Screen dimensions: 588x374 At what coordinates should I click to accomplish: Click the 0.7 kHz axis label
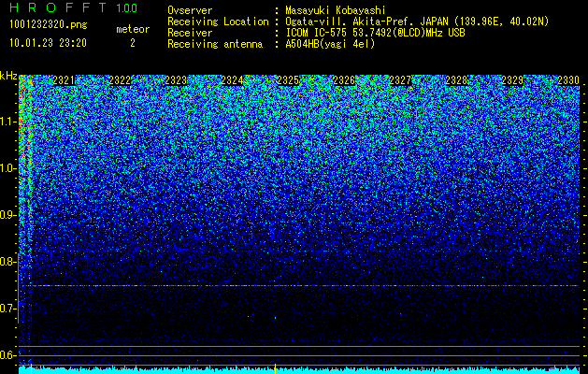tap(8, 309)
